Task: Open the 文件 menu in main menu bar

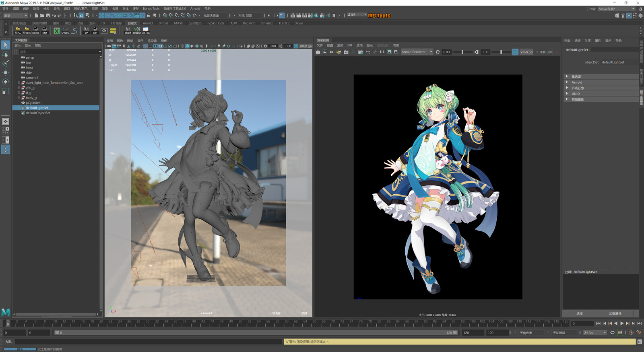Action: (x=6, y=8)
